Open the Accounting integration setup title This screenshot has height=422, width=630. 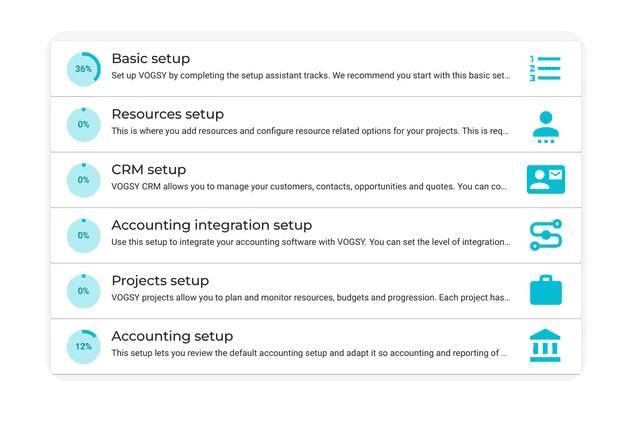pyautogui.click(x=211, y=225)
